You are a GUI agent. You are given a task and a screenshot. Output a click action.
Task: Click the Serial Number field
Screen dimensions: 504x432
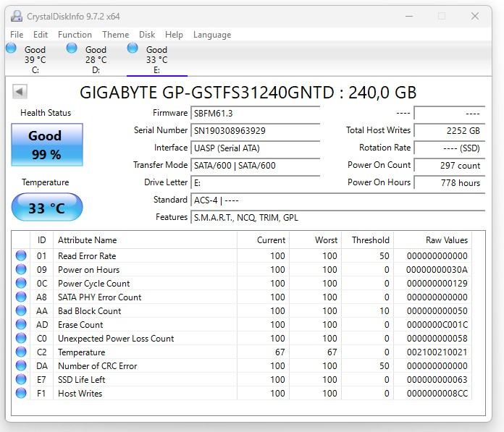[x=255, y=131]
